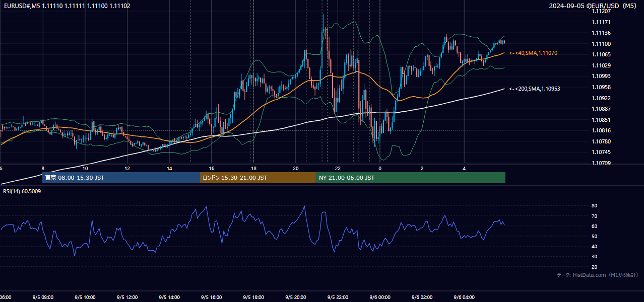Click hour tick 22 under price chart
The width and height of the screenshot is (644, 302).
pyautogui.click(x=338, y=168)
